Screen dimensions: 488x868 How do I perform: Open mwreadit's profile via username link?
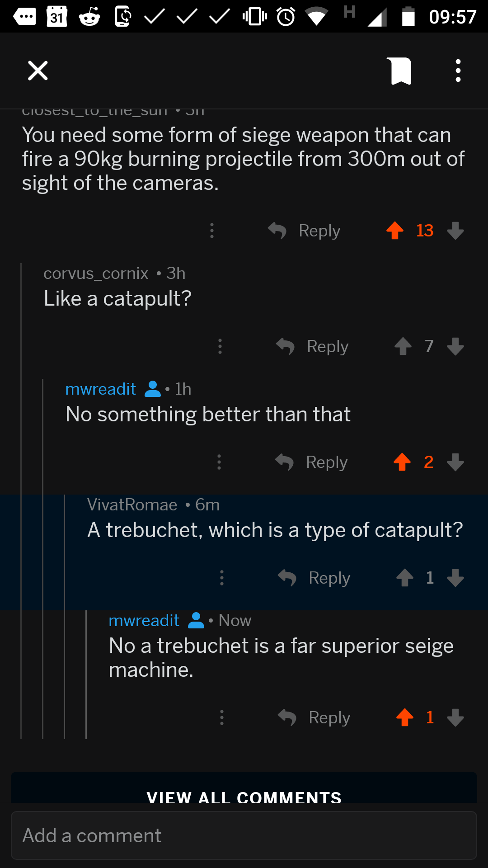[x=100, y=388]
